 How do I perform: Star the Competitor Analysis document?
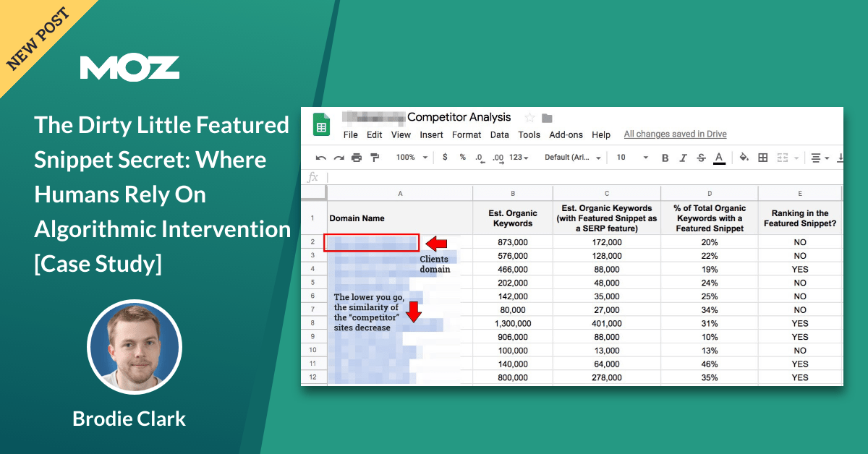click(529, 118)
